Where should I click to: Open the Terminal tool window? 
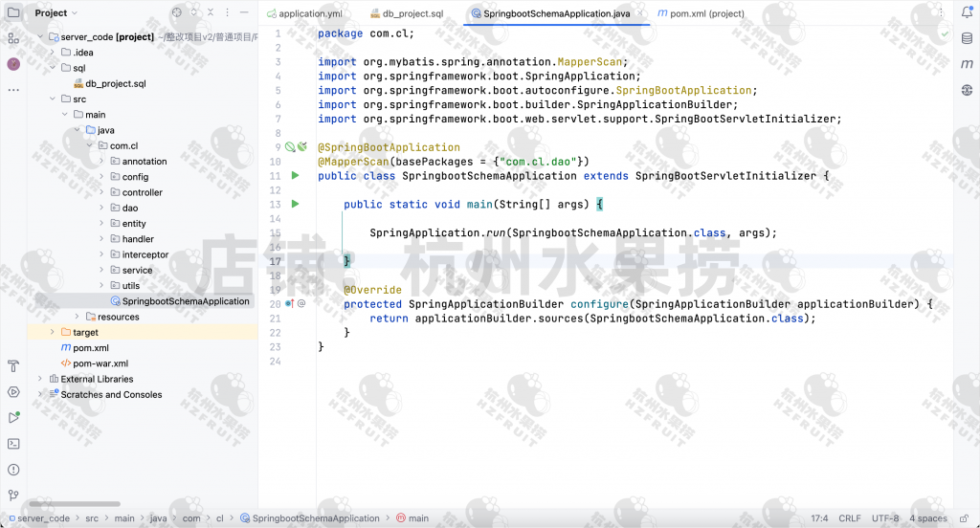[13, 444]
